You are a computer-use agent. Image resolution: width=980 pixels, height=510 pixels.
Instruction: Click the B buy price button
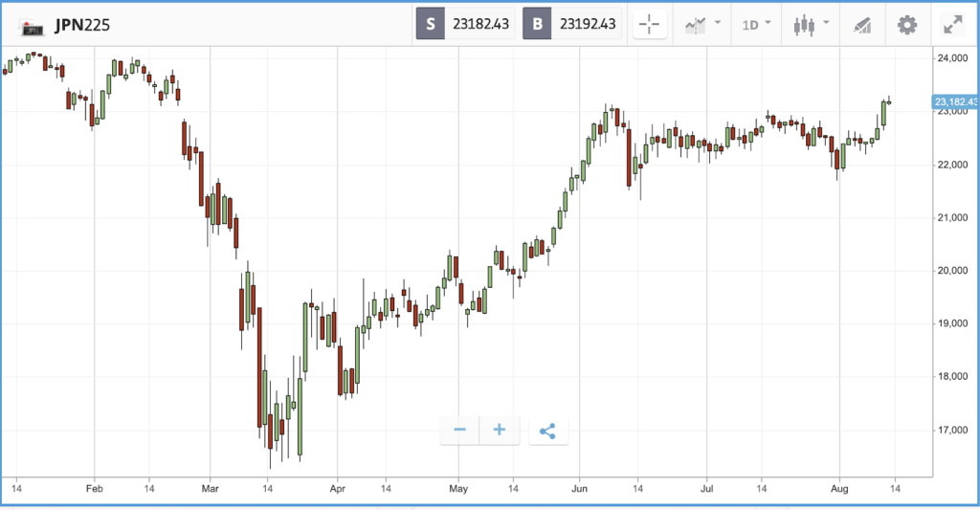pyautogui.click(x=572, y=24)
